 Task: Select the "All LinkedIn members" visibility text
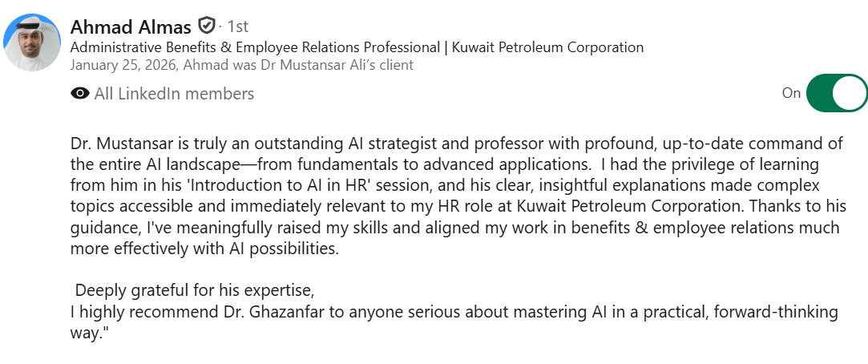pyautogui.click(x=174, y=94)
